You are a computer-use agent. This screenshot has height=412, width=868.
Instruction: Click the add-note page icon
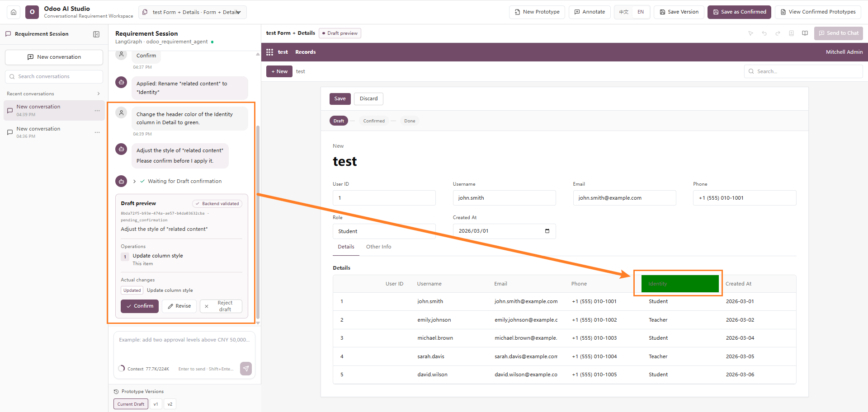point(792,33)
